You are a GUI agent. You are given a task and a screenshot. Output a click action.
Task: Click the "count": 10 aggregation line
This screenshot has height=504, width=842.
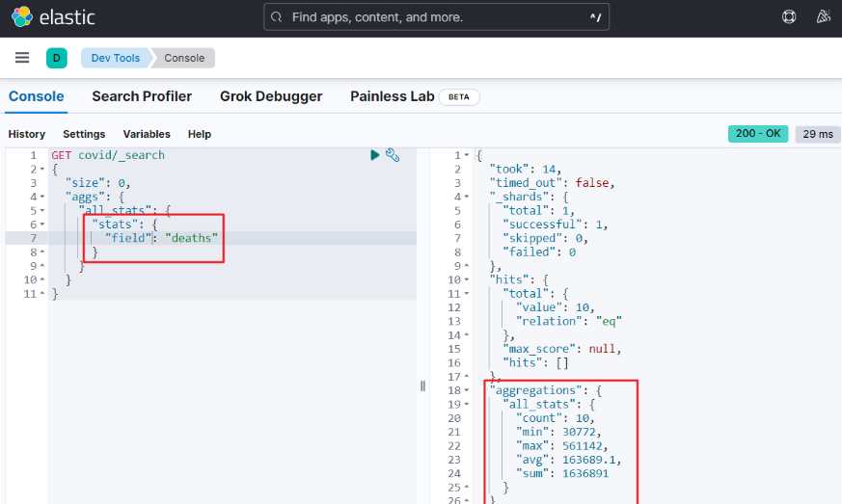[556, 418]
